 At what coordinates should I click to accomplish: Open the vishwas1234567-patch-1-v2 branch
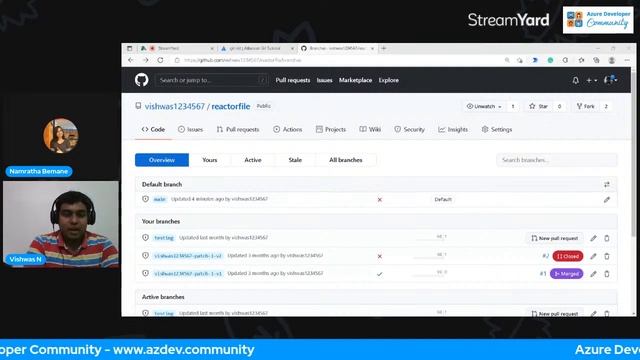point(188,256)
